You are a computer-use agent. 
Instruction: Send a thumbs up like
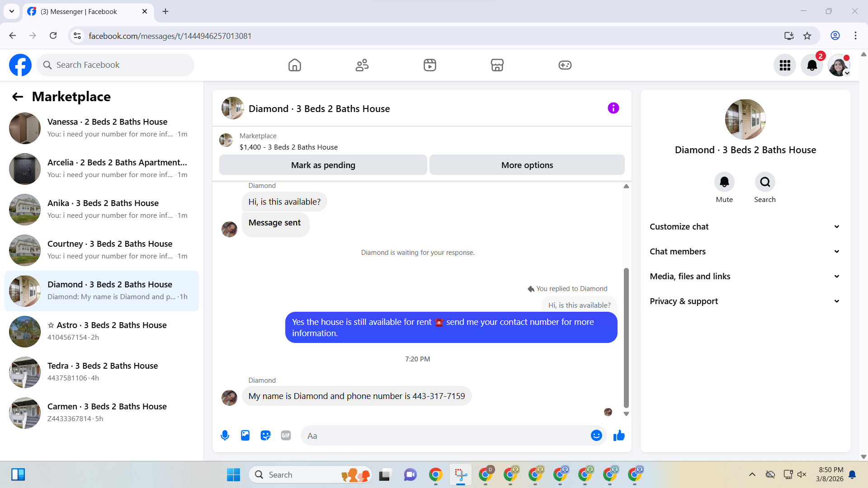[619, 436]
